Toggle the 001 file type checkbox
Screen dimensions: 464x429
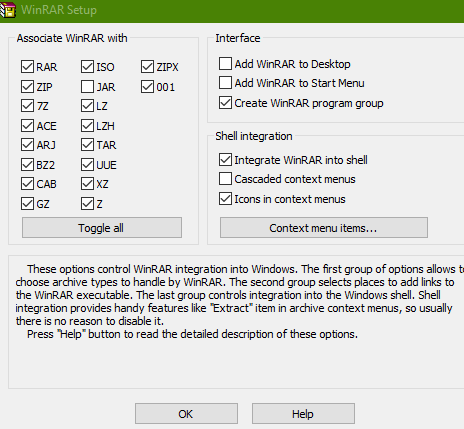pyautogui.click(x=147, y=87)
